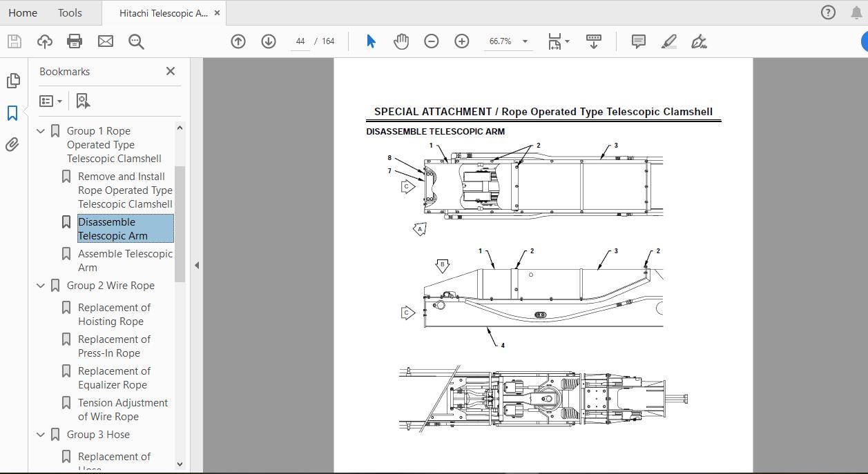The image size is (868, 474).
Task: Click bookmarks scrollbar up arrow
Action: [x=180, y=128]
